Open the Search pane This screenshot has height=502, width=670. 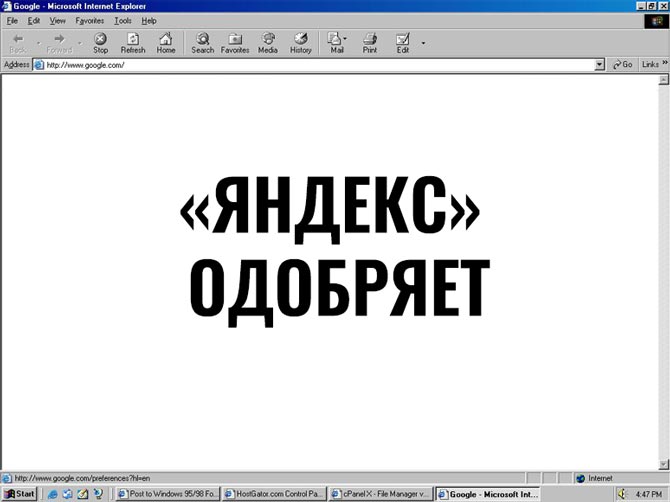(x=203, y=42)
